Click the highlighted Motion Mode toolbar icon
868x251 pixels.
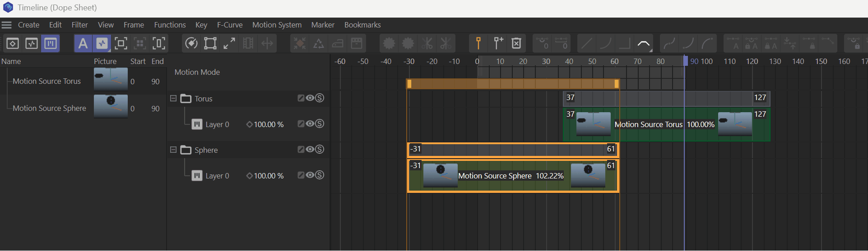click(51, 43)
